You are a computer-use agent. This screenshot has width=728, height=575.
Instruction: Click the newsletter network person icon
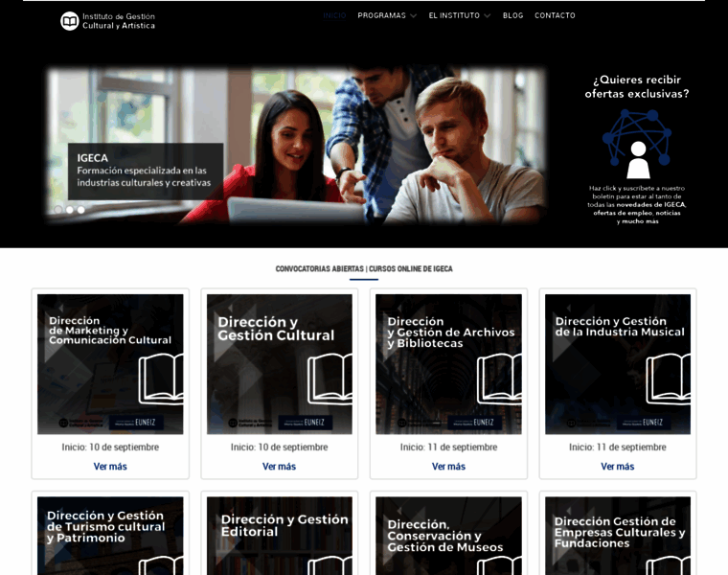coord(637,144)
